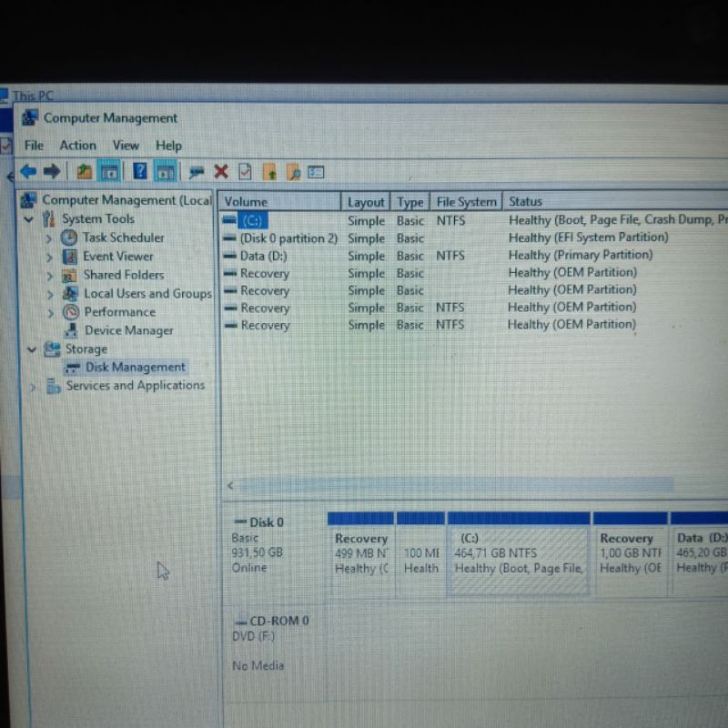Open Help with the blue question mark icon
The height and width of the screenshot is (728, 728).
tap(140, 171)
